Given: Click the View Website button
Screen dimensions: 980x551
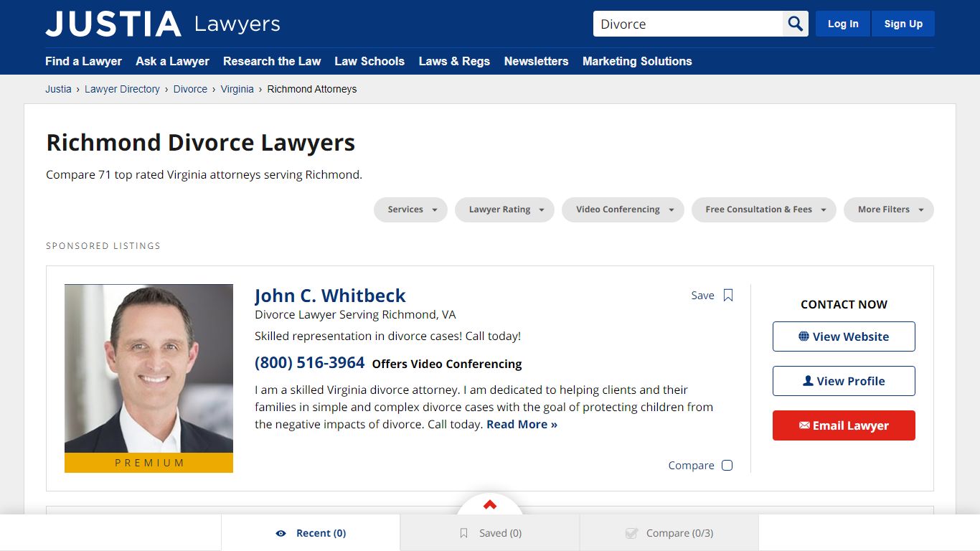Looking at the screenshot, I should click(x=844, y=336).
